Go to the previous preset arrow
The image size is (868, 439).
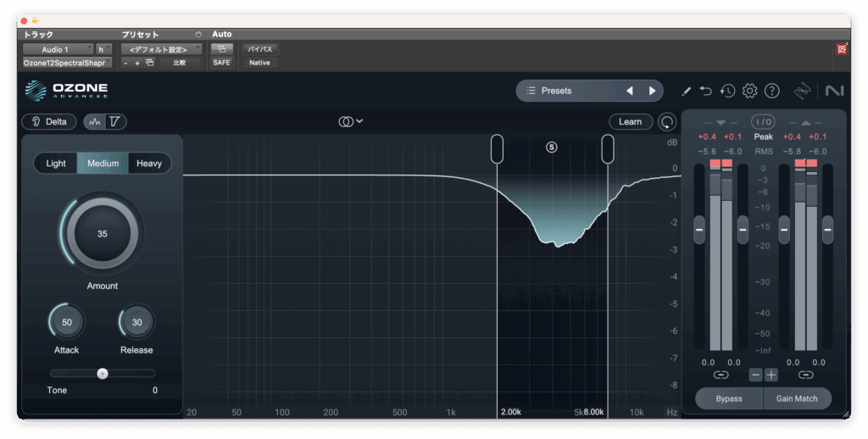630,91
